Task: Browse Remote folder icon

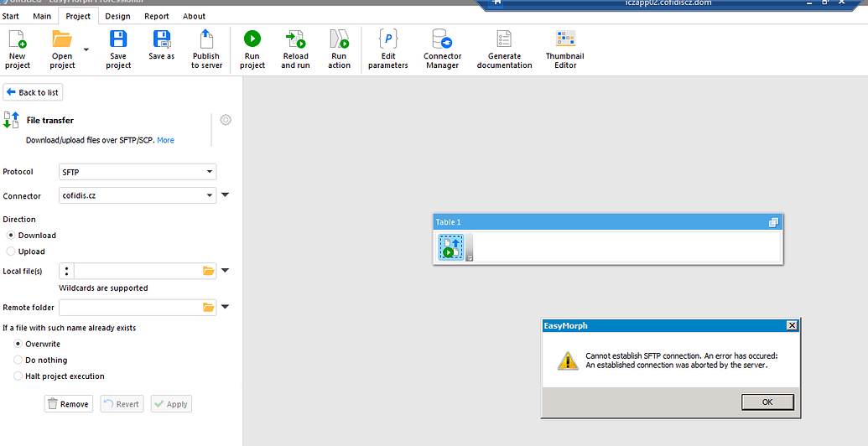Action: [x=208, y=307]
